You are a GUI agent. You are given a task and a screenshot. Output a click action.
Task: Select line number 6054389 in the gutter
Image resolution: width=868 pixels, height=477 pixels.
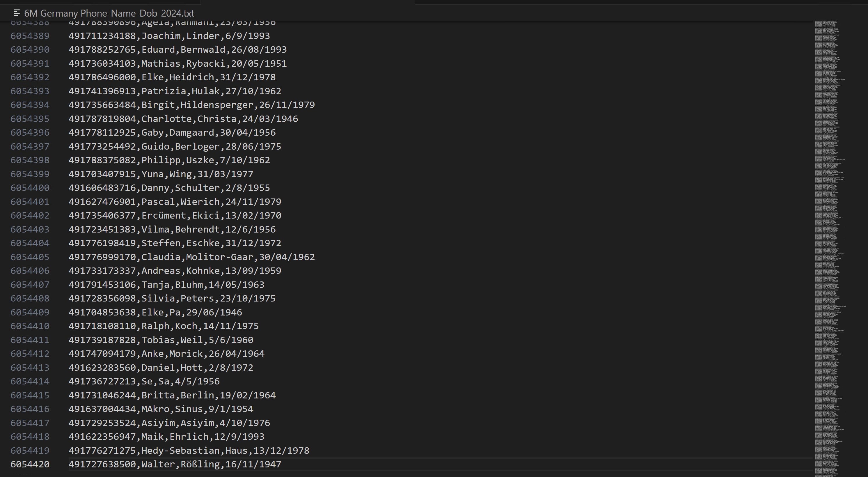click(30, 36)
